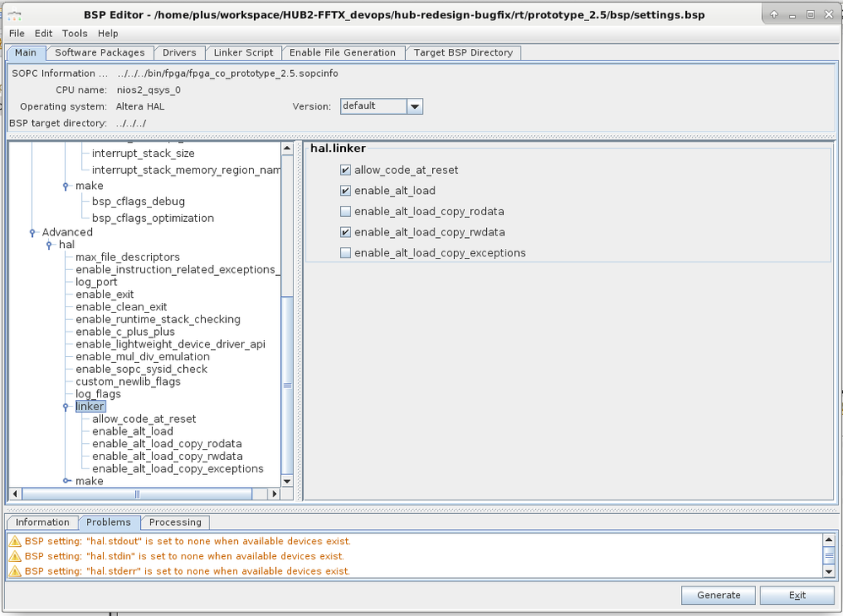Select the Problems tab
Image resolution: width=843 pixels, height=616 pixels.
tap(109, 522)
